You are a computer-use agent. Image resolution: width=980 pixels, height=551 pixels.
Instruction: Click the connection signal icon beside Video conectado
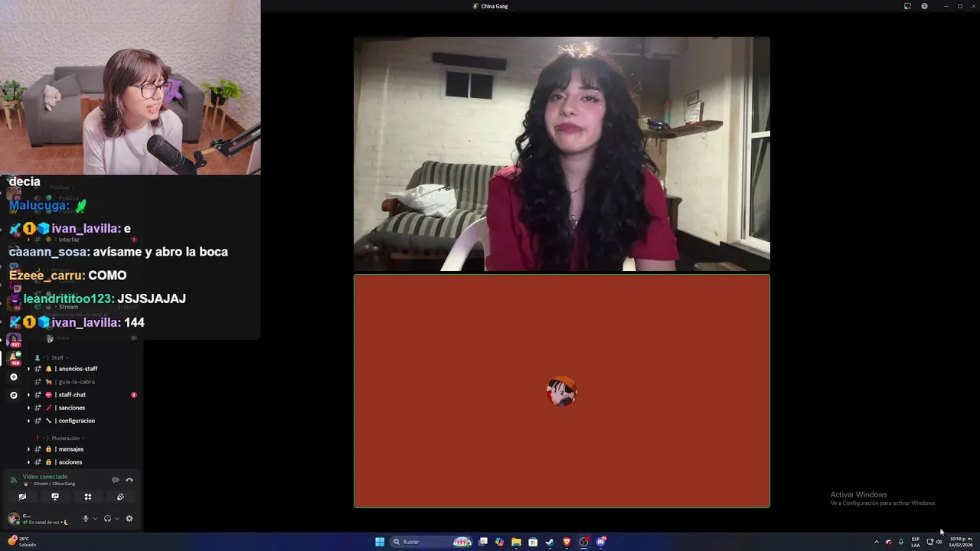13,480
